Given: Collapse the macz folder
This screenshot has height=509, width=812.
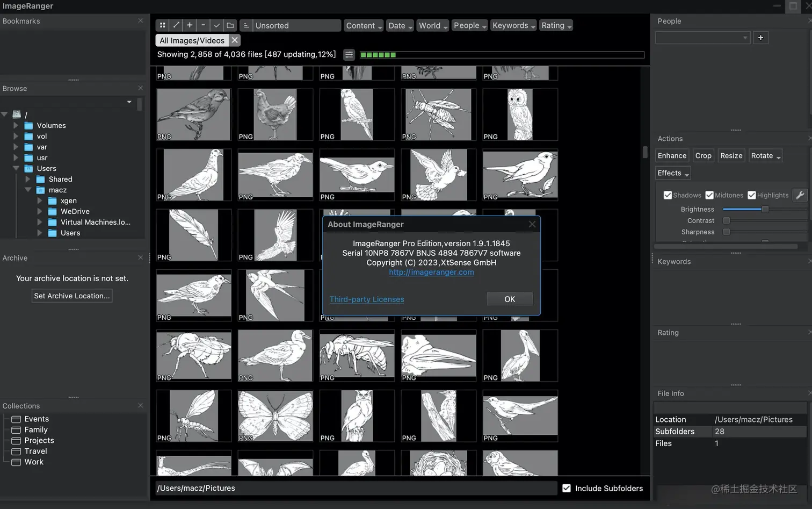Looking at the screenshot, I should pos(28,190).
